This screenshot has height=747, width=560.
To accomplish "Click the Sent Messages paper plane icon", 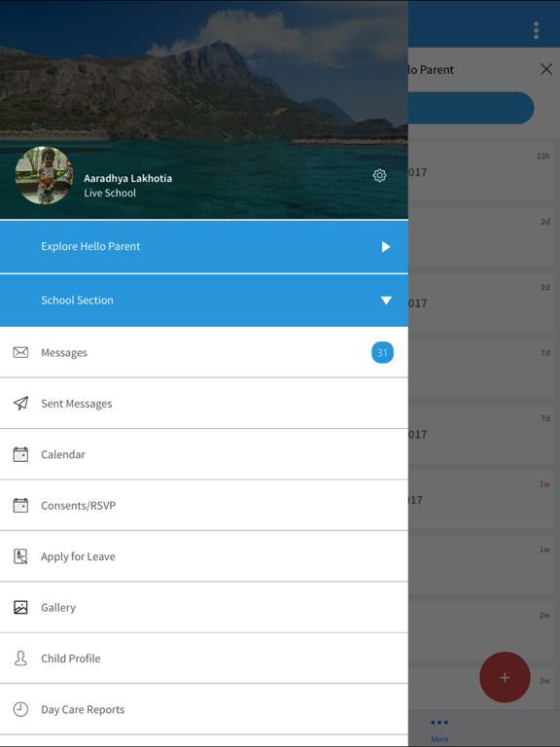I will (20, 404).
